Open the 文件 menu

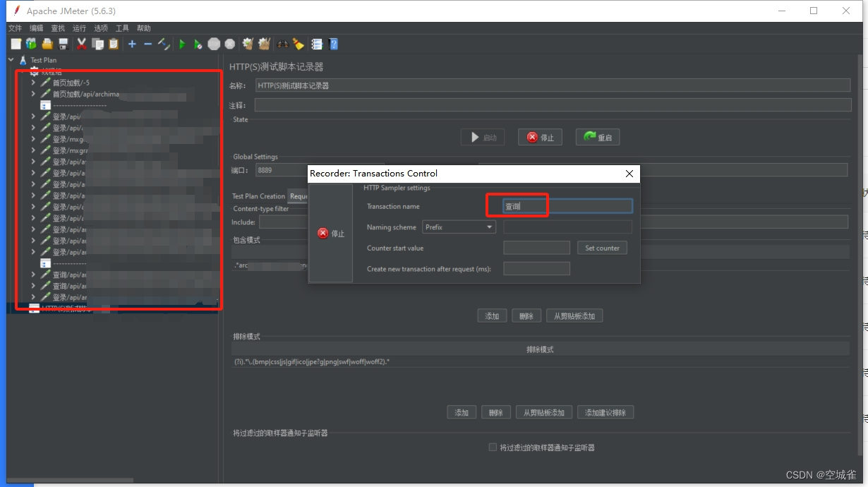pyautogui.click(x=15, y=28)
